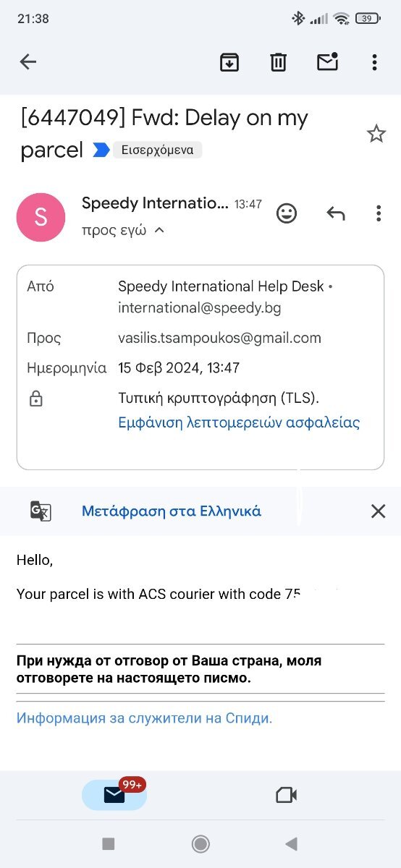The image size is (401, 868).
Task: Delete the email with trash icon
Action: (279, 62)
